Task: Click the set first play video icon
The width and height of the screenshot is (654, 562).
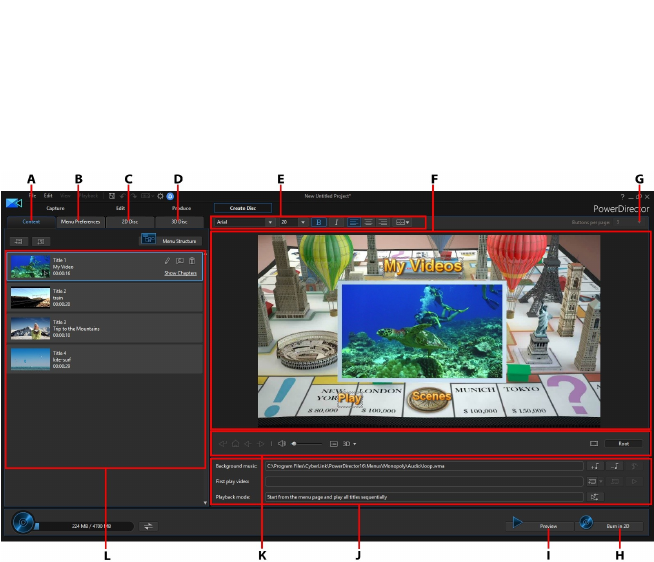Action: pos(592,481)
